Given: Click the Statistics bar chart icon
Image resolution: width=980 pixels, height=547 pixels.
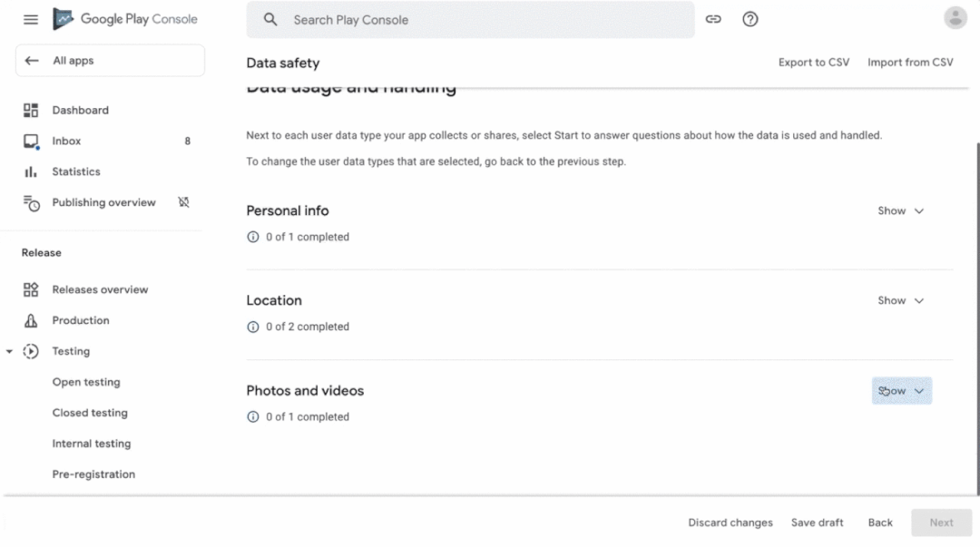Looking at the screenshot, I should (31, 172).
